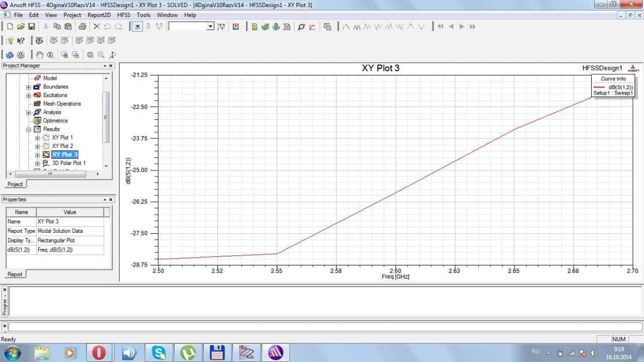Click the Save floppy disk icon

coord(31,27)
